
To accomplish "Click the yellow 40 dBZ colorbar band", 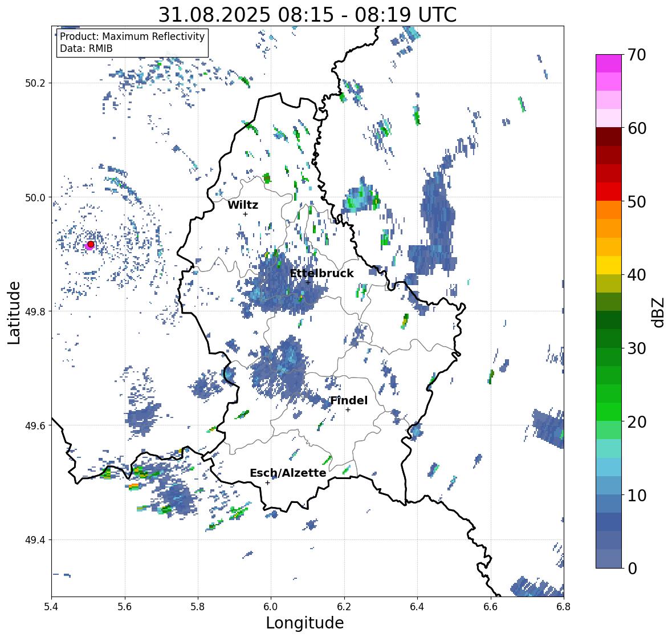I will tap(608, 265).
